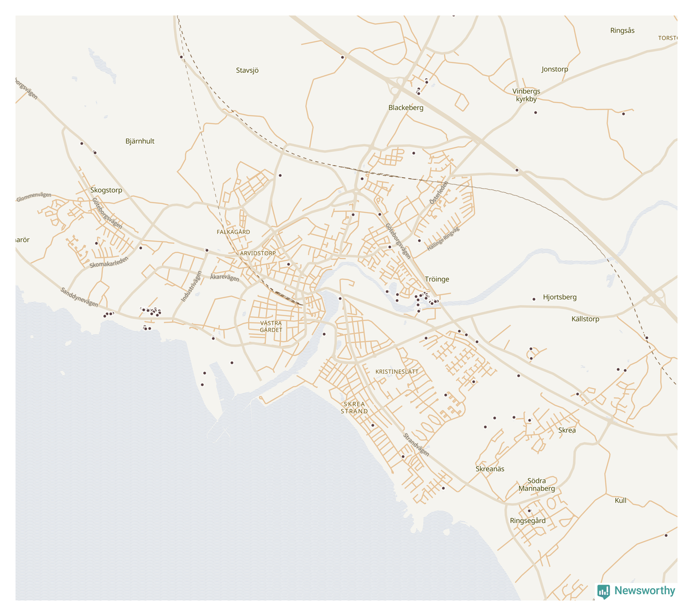Select the Hjortsberg place label
Viewport: 693px width, 616px height.
pyautogui.click(x=560, y=297)
